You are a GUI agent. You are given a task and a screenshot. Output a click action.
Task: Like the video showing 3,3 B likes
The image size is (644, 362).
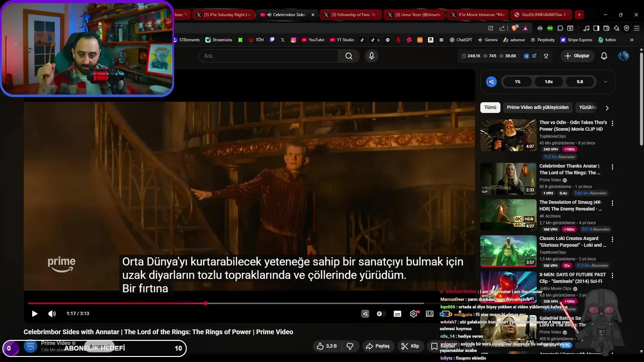tap(326, 346)
